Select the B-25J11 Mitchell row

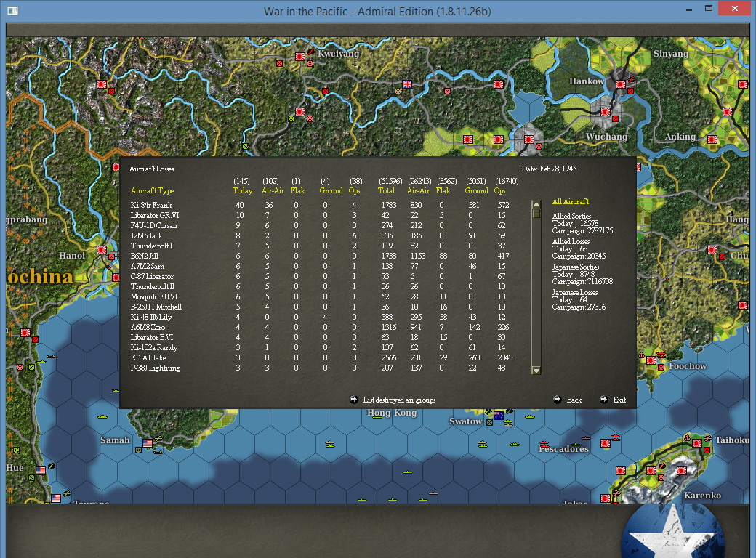tap(321, 307)
